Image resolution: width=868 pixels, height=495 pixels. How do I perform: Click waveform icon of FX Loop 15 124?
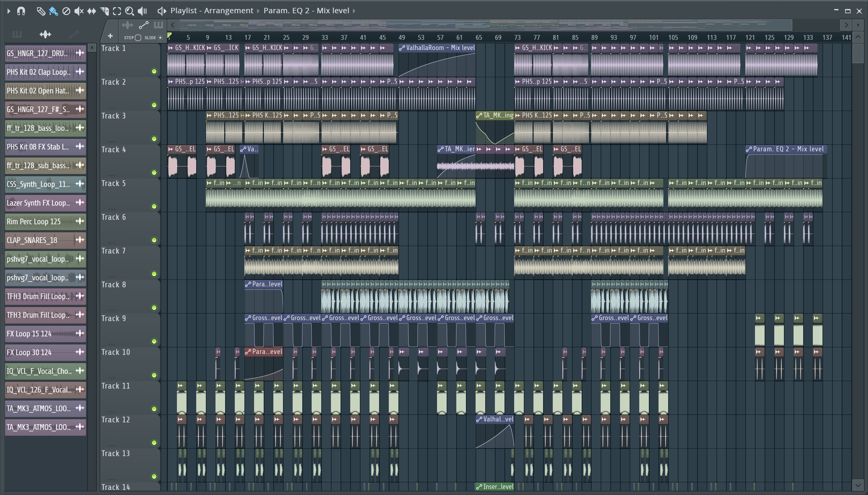80,333
